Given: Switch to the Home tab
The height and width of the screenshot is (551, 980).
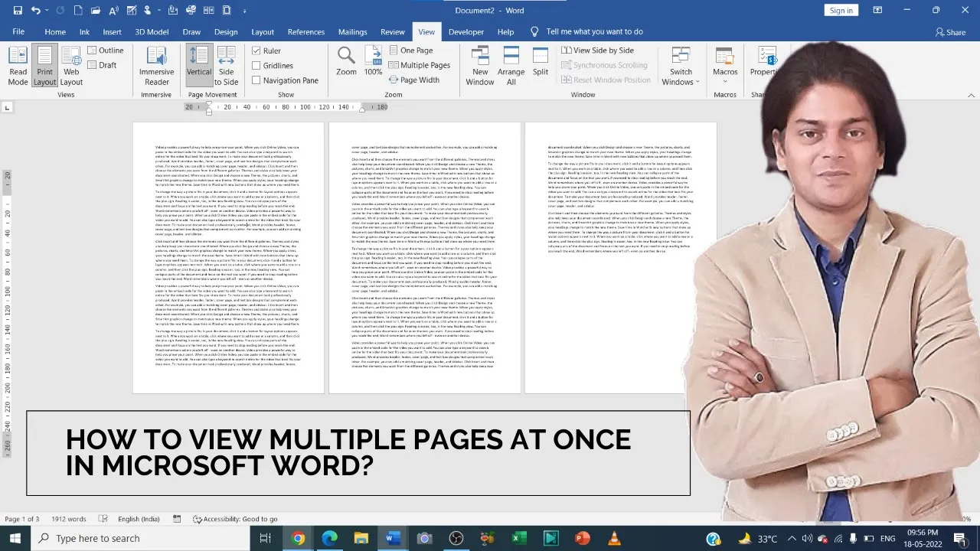Looking at the screenshot, I should pyautogui.click(x=55, y=32).
